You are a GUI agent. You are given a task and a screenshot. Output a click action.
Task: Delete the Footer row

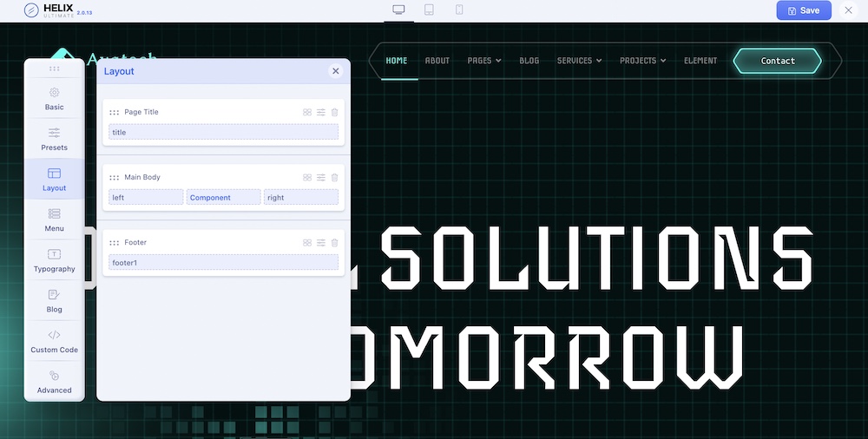(x=335, y=243)
